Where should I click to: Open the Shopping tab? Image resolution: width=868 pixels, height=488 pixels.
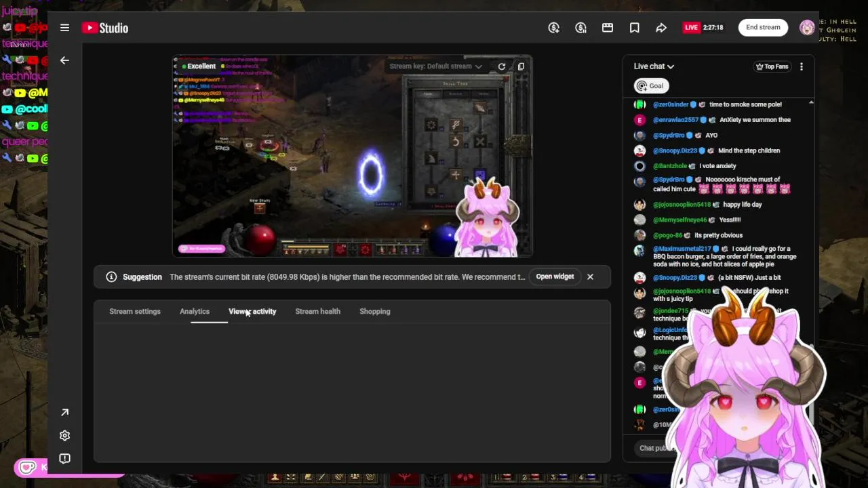pos(375,311)
